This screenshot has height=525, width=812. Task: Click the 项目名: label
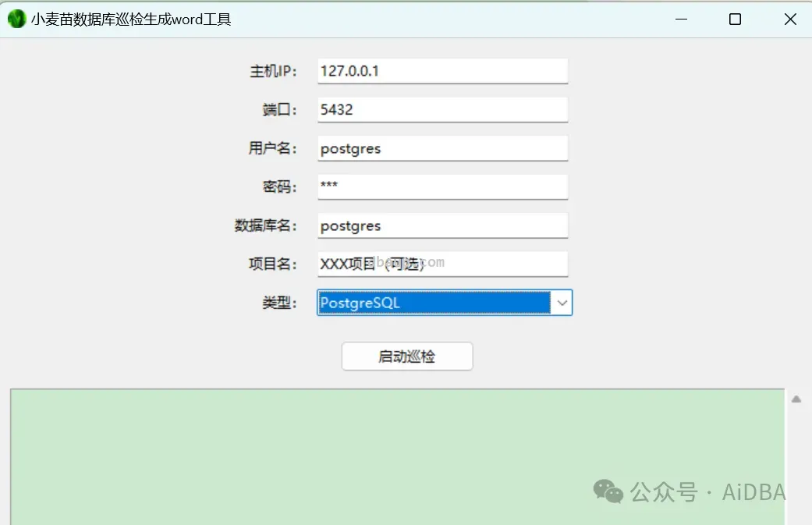[273, 264]
